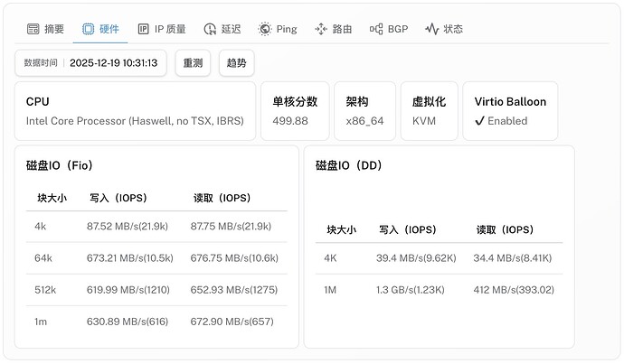This screenshot has width=624, height=364.
Task: Click DD table 写入 (IOPS) column header
Action: (x=408, y=229)
